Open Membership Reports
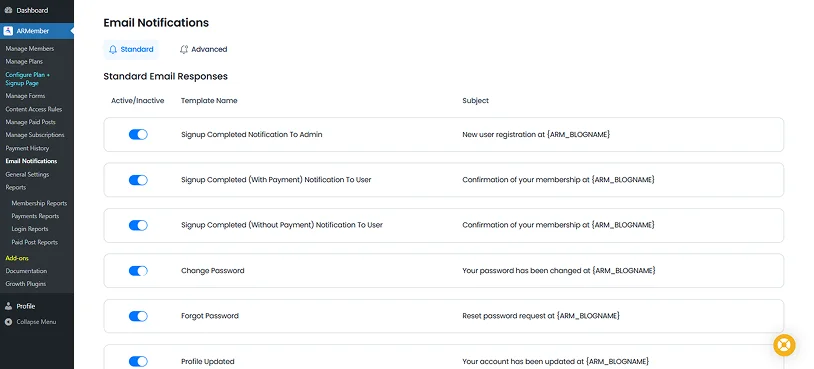Viewport: 814px width, 369px height. (39, 203)
